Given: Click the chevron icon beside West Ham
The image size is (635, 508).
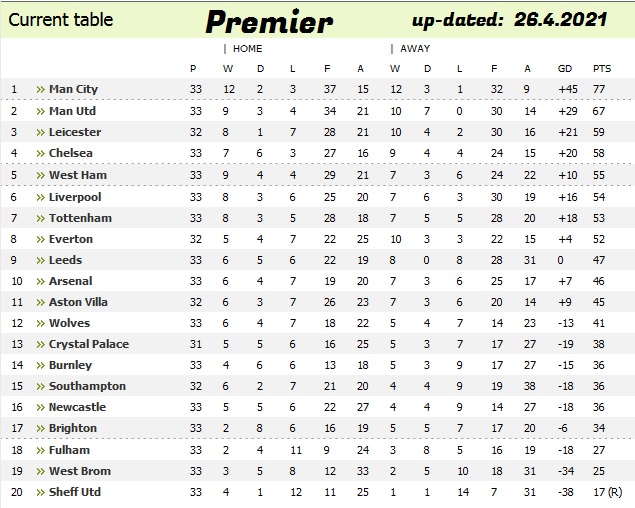Looking at the screenshot, I should pos(40,175).
